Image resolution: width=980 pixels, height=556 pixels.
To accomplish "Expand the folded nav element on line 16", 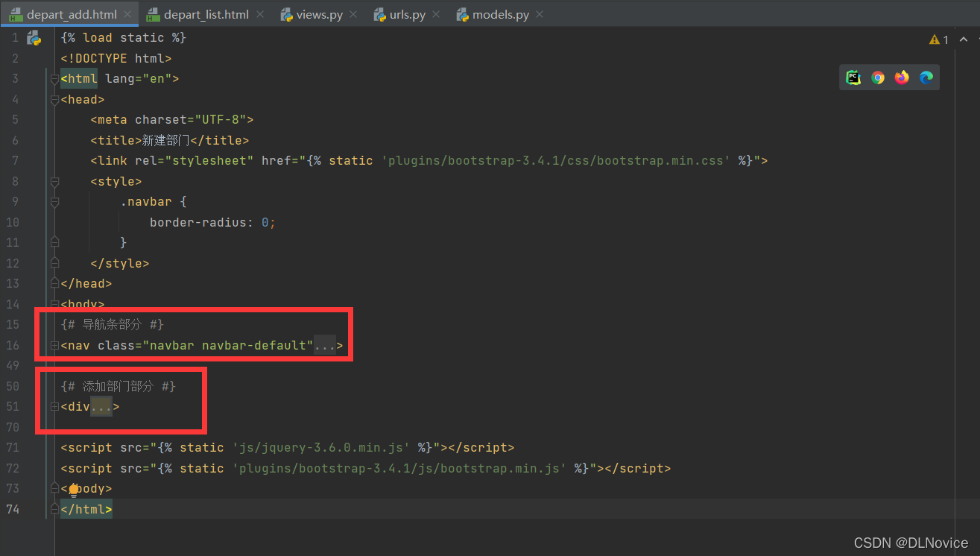I will tap(54, 346).
